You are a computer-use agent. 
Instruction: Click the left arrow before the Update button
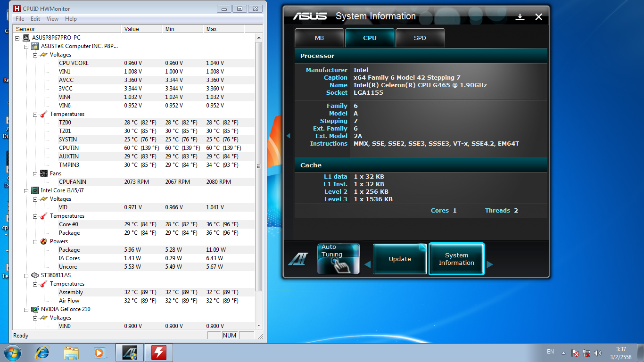(368, 264)
